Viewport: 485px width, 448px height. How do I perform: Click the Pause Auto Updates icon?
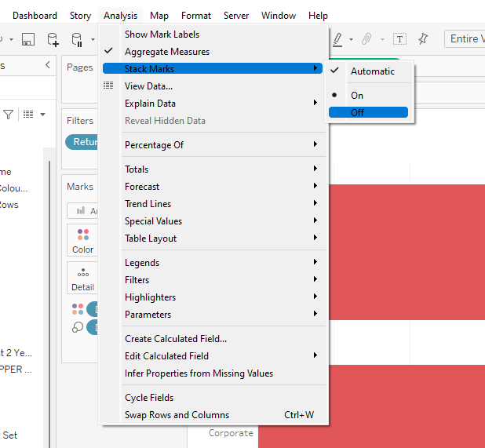tap(77, 39)
